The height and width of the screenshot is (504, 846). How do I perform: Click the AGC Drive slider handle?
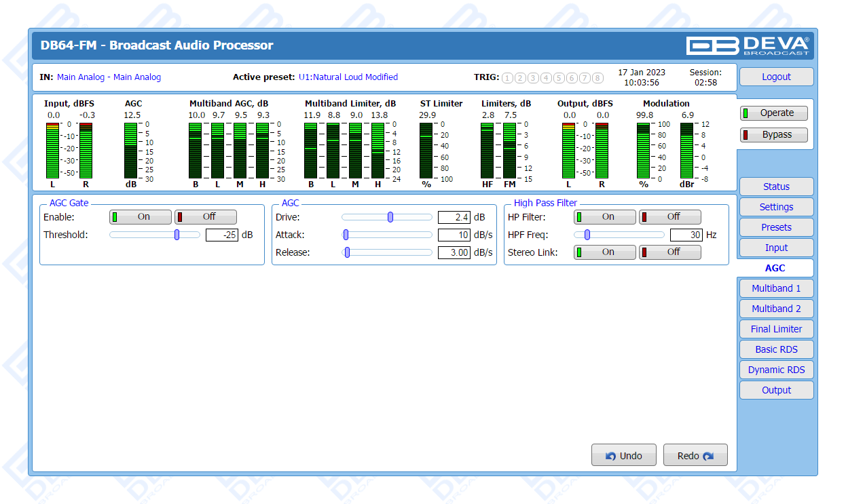click(x=390, y=217)
